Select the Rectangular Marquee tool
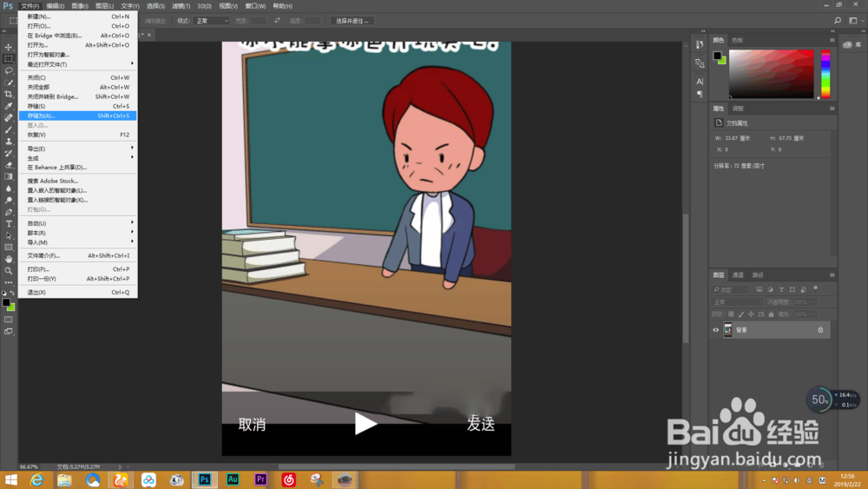868x489 pixels. click(x=9, y=59)
